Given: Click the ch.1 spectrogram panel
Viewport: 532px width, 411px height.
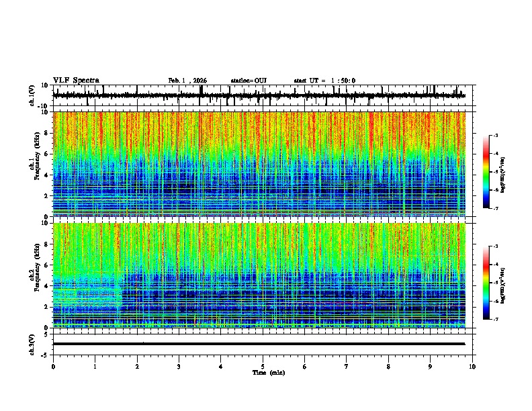Looking at the screenshot, I should [259, 164].
